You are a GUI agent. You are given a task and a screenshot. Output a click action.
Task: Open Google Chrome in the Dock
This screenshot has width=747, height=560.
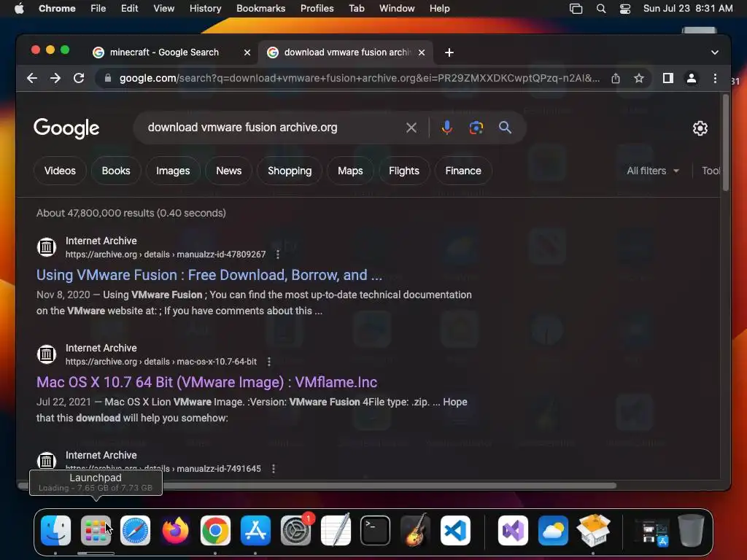(215, 531)
